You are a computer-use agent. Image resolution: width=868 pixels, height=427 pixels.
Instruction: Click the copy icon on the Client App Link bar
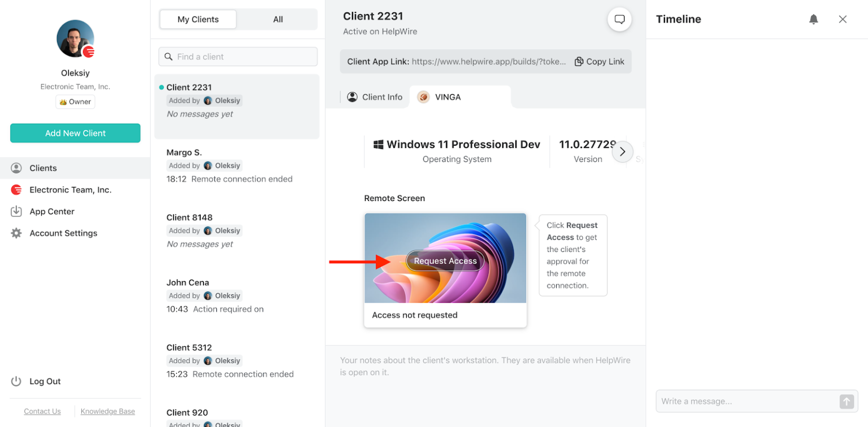(578, 61)
